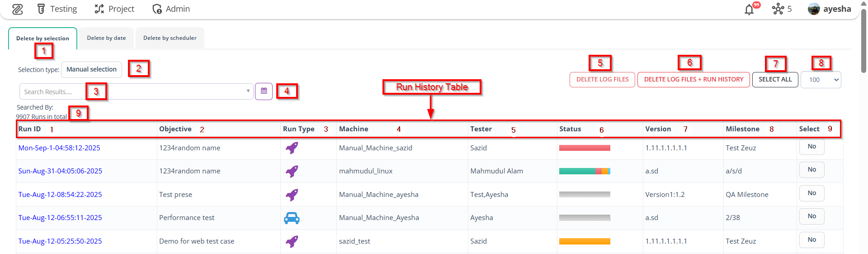Viewport: 868px width, 254px height.
Task: Toggle Select for Performance test run
Action: 811,216
